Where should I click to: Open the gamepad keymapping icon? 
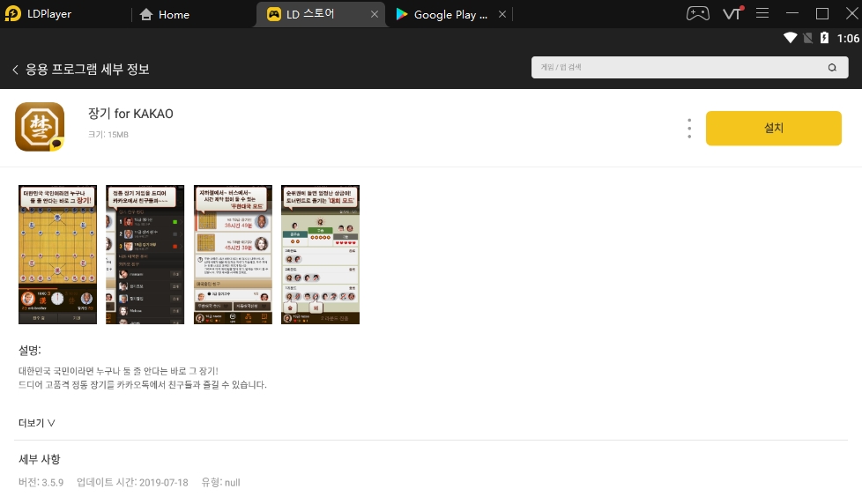point(698,13)
